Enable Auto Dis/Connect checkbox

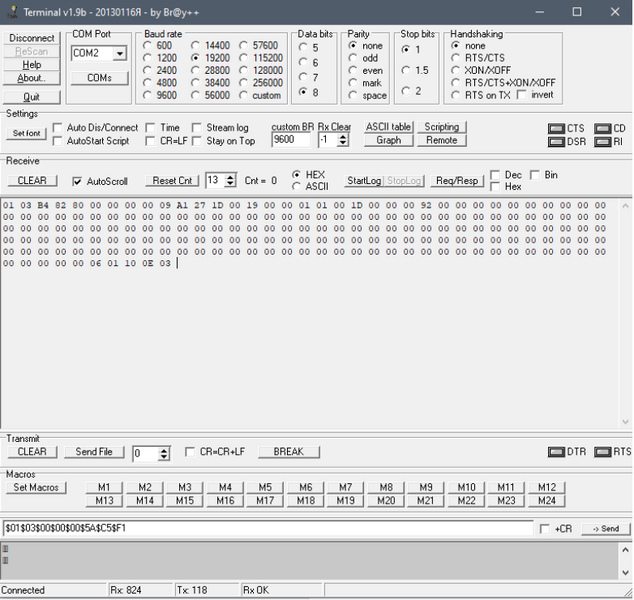57,128
